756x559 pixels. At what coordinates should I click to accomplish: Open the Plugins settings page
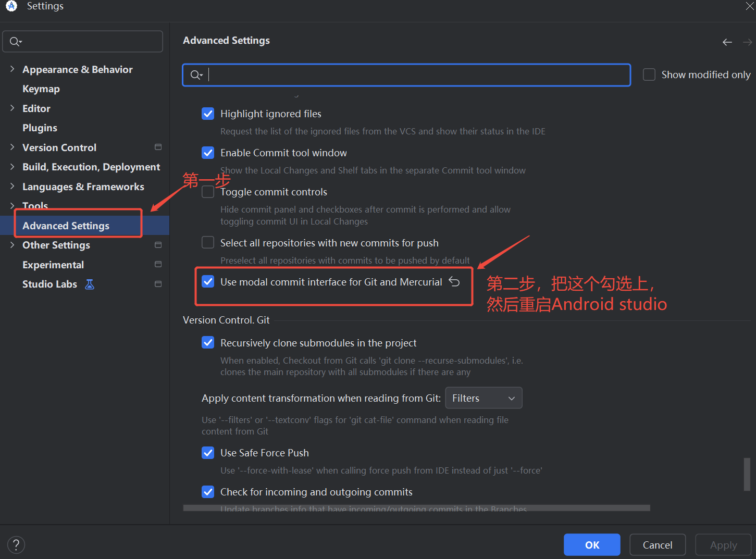click(40, 128)
